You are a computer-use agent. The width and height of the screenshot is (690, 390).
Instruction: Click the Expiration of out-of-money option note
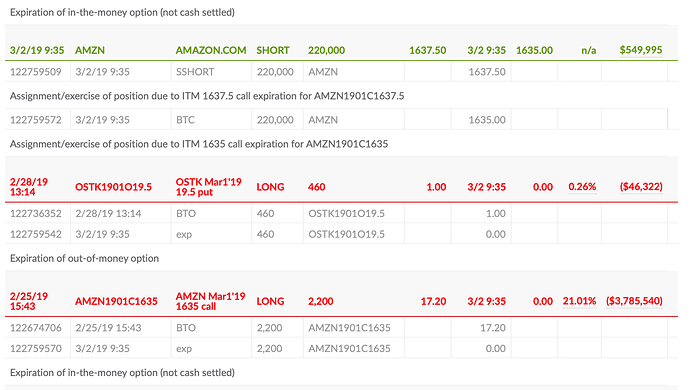[x=84, y=258]
